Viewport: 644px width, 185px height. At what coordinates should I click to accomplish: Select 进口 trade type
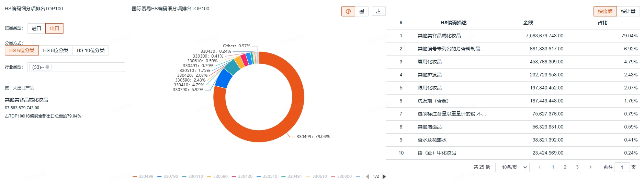coord(36,28)
